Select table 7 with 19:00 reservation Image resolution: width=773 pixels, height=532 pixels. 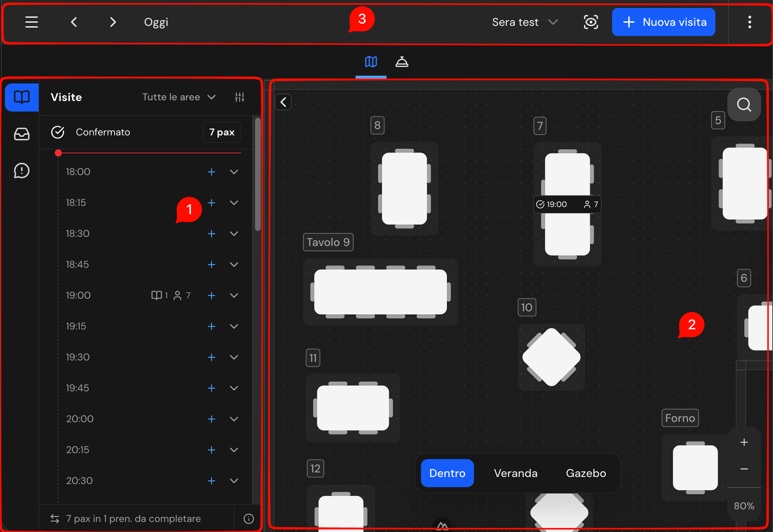click(567, 204)
